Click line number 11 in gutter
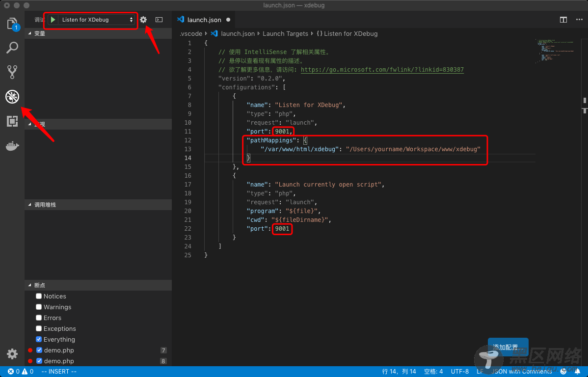This screenshot has width=588, height=377. 188,131
